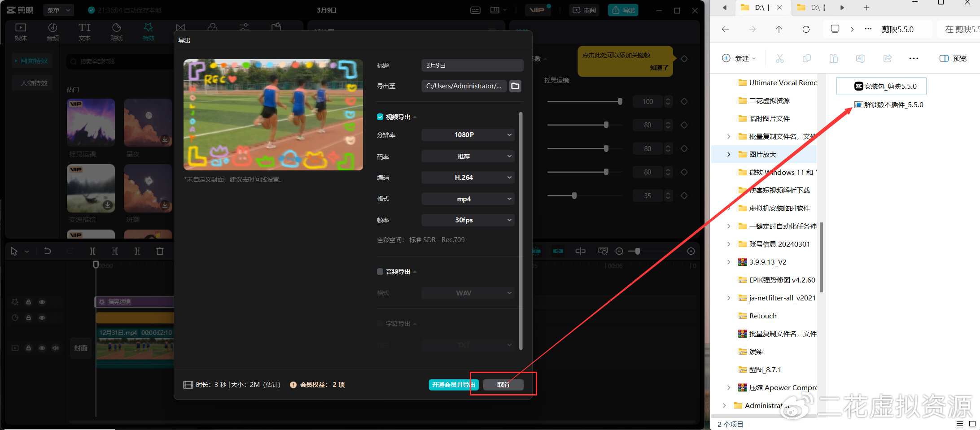The height and width of the screenshot is (430, 980).
Task: Open the layout icon in Jianying title bar
Action: coord(495,10)
